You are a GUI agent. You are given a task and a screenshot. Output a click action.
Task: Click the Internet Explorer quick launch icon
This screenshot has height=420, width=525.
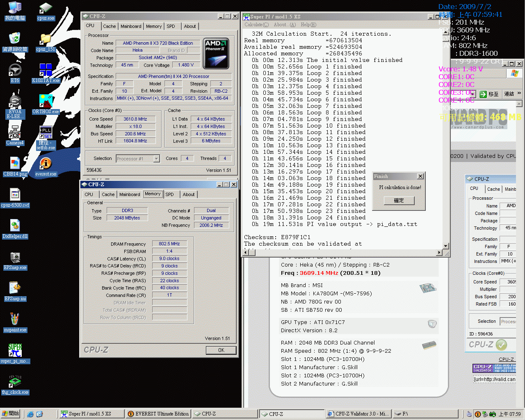click(30, 414)
